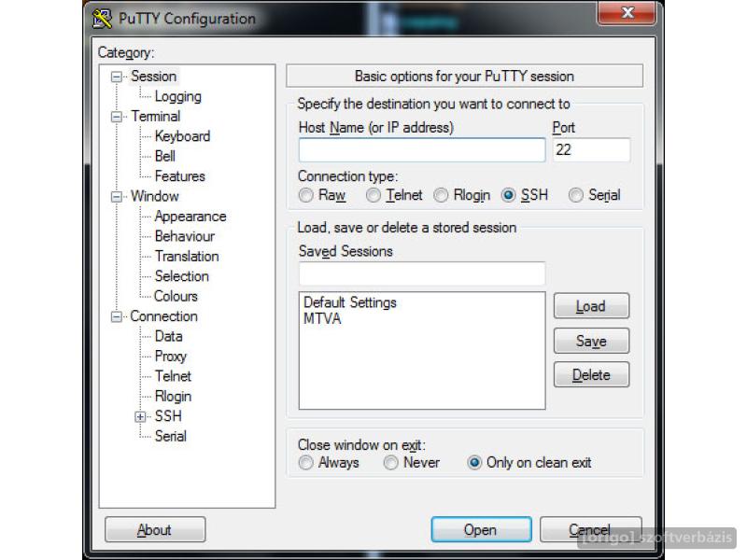Viewport: 747px width, 560px height.
Task: Open the Window category
Action: coord(155,196)
